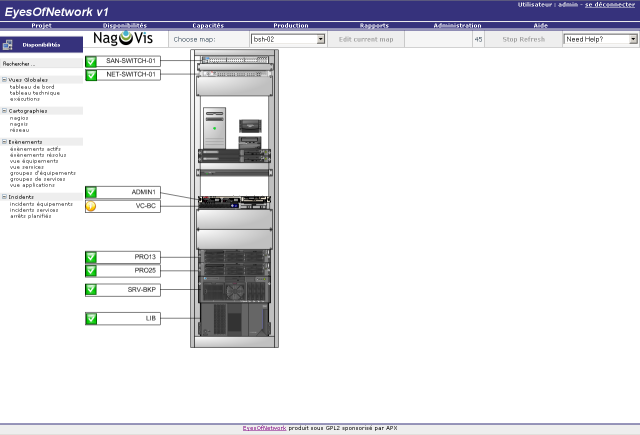Open incidents services
The width and height of the screenshot is (640, 435).
click(x=34, y=210)
